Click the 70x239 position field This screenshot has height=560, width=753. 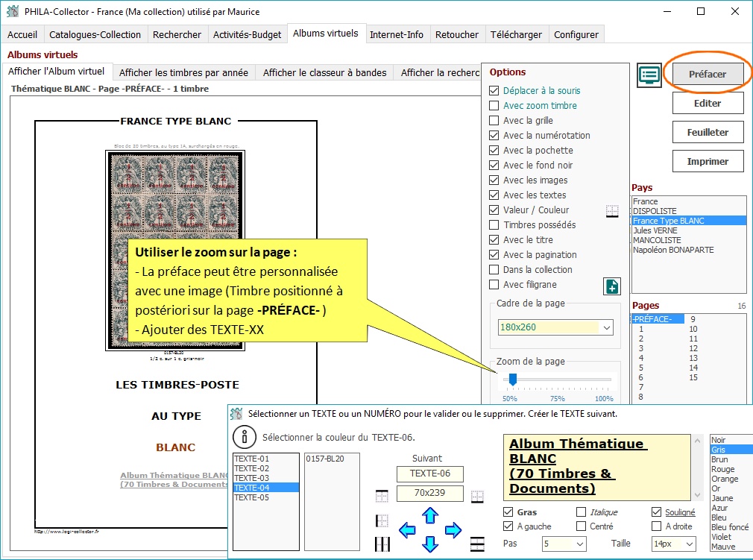(429, 493)
